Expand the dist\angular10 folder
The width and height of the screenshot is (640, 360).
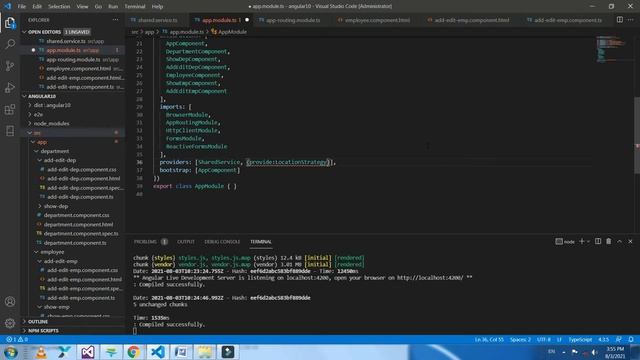tap(52, 105)
